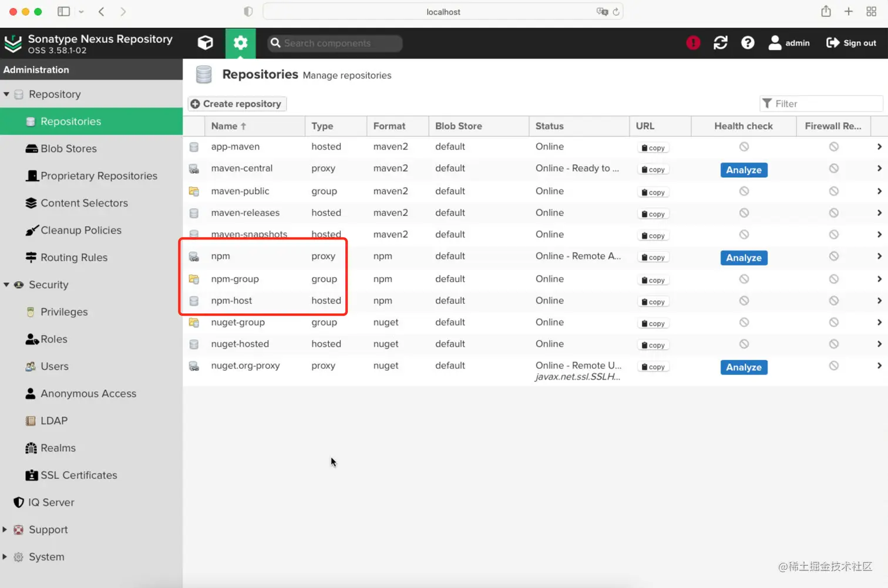The width and height of the screenshot is (888, 588).
Task: Reload the page in address bar
Action: coord(616,12)
